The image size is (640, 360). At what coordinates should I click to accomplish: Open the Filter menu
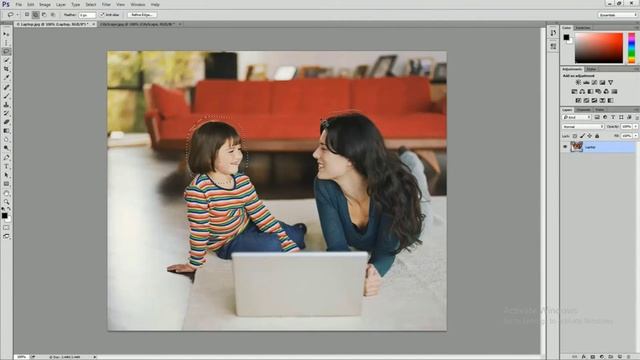pyautogui.click(x=106, y=4)
